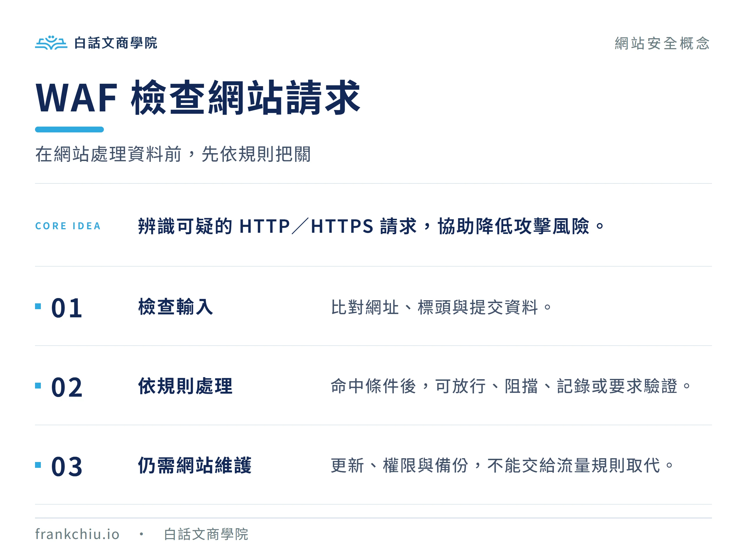Click the number 01

pyautogui.click(x=67, y=308)
